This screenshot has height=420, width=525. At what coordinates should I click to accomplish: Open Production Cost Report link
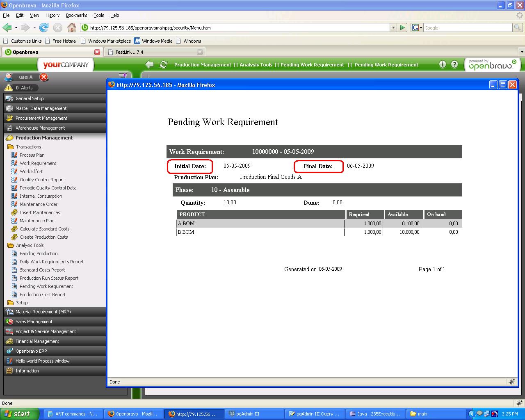click(x=43, y=294)
